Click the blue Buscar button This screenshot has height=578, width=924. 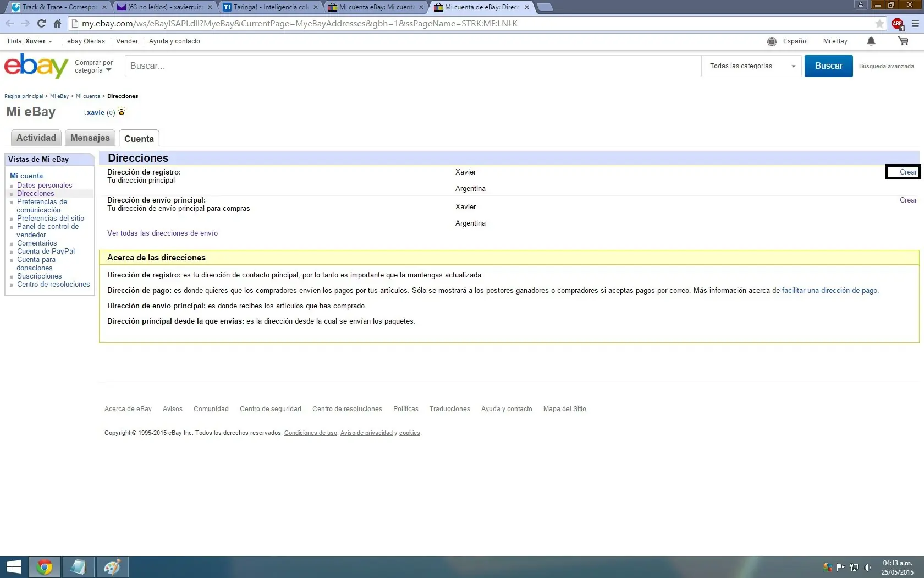click(828, 66)
